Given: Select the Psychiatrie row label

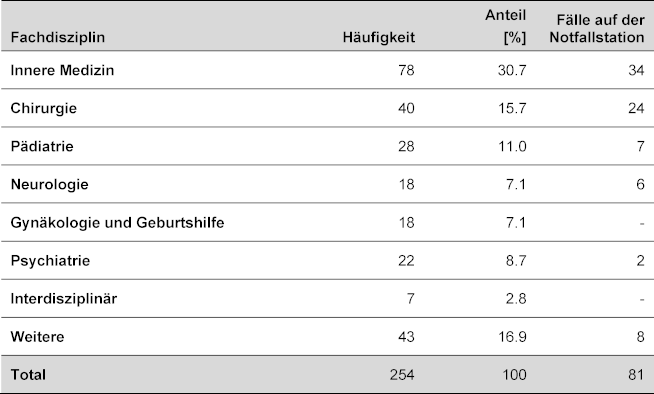Looking at the screenshot, I should point(50,261).
